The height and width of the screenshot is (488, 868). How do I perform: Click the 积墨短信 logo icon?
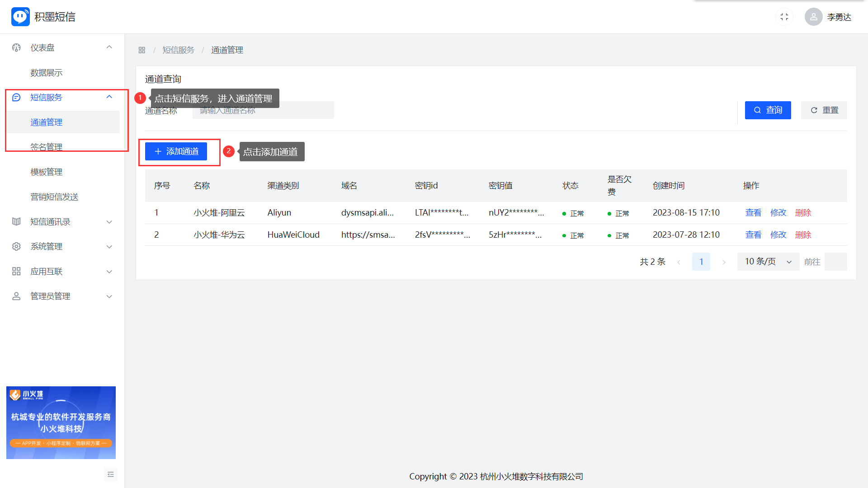point(20,17)
